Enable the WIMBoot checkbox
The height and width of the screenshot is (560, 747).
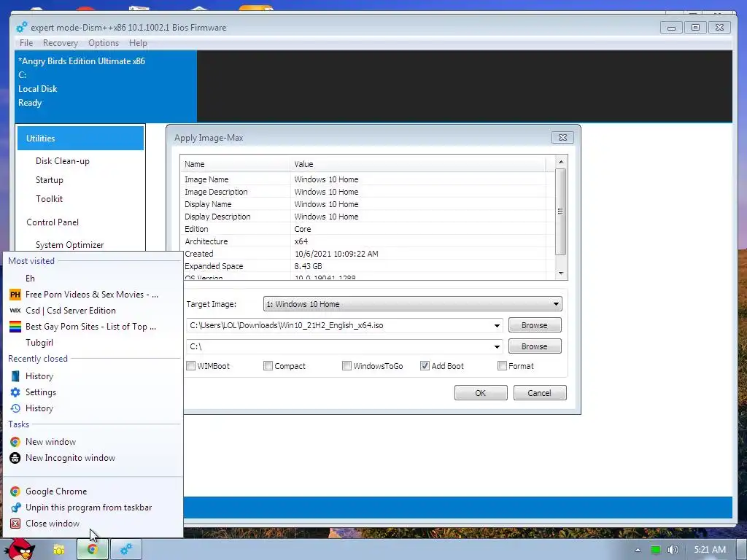coord(191,366)
